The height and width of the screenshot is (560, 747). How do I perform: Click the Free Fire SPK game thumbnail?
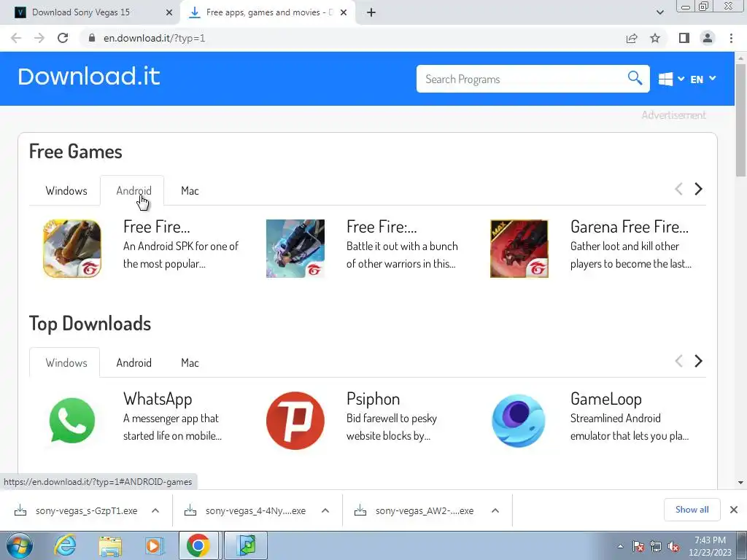pyautogui.click(x=72, y=249)
